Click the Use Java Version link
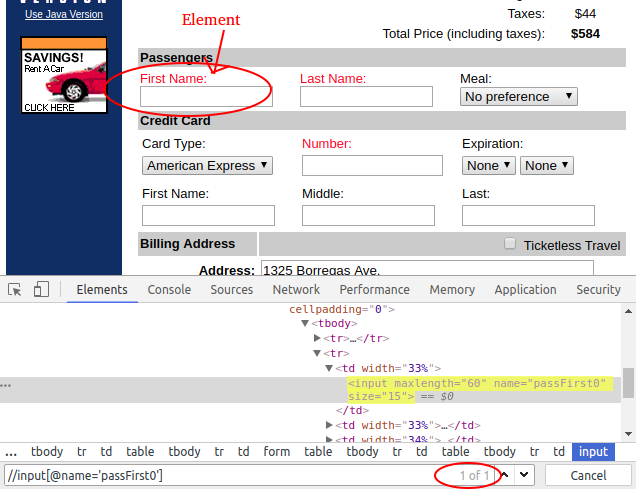636x489 pixels. pyautogui.click(x=64, y=14)
